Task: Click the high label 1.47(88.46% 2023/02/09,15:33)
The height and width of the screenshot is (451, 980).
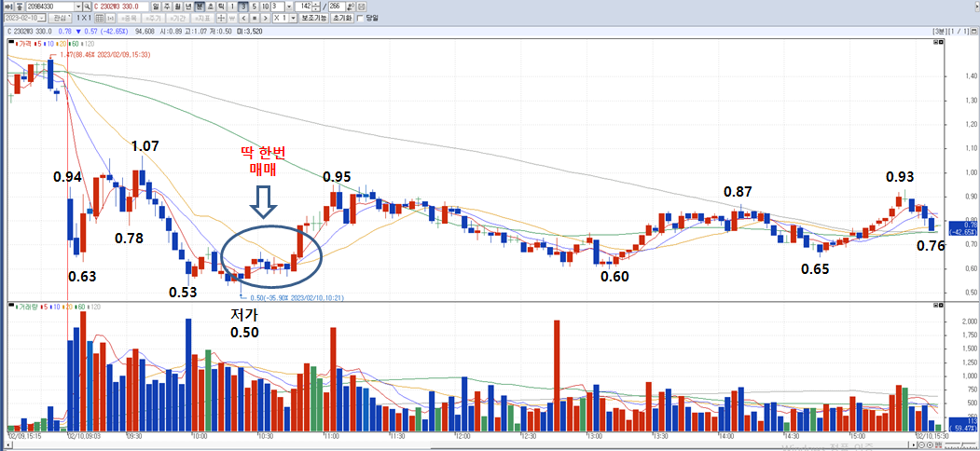Action: click(x=105, y=55)
